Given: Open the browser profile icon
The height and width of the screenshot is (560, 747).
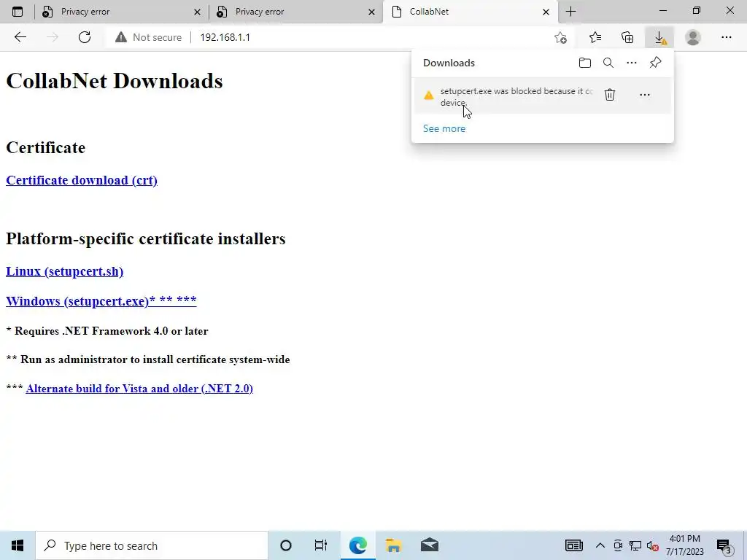Looking at the screenshot, I should tap(693, 37).
